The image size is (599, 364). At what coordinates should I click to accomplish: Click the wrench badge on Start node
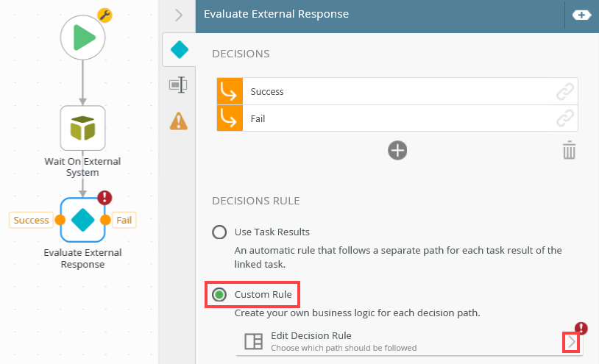104,15
